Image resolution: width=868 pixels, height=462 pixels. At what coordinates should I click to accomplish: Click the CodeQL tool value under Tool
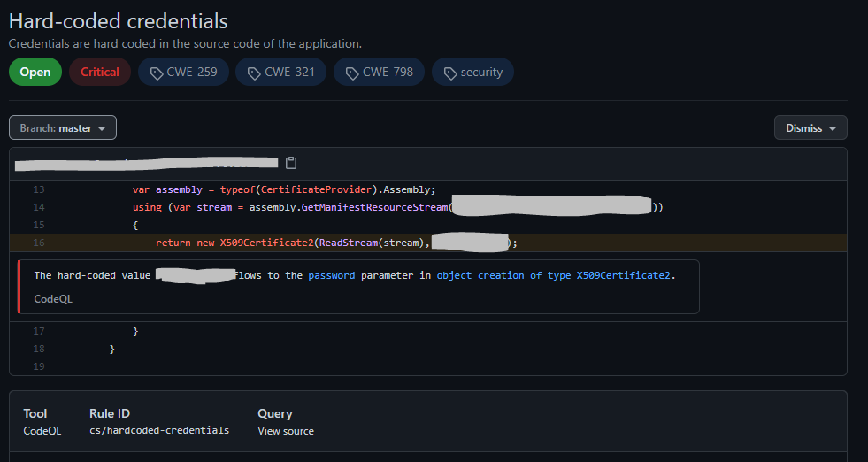tap(42, 430)
